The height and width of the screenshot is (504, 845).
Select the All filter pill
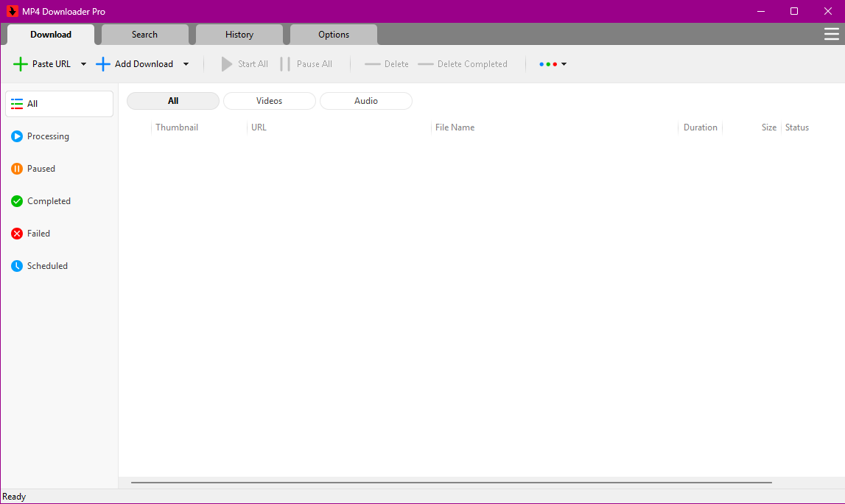click(x=173, y=101)
